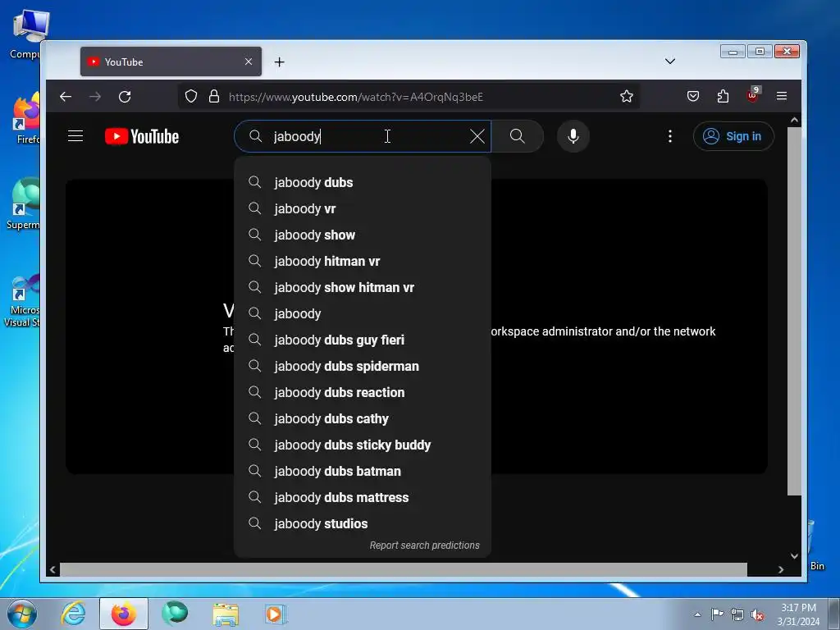This screenshot has height=630, width=840.
Task: Open YouTube settings three-dot menu
Action: point(669,136)
